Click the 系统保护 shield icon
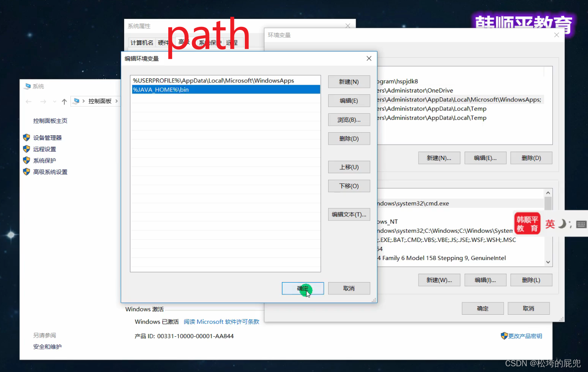 26,160
